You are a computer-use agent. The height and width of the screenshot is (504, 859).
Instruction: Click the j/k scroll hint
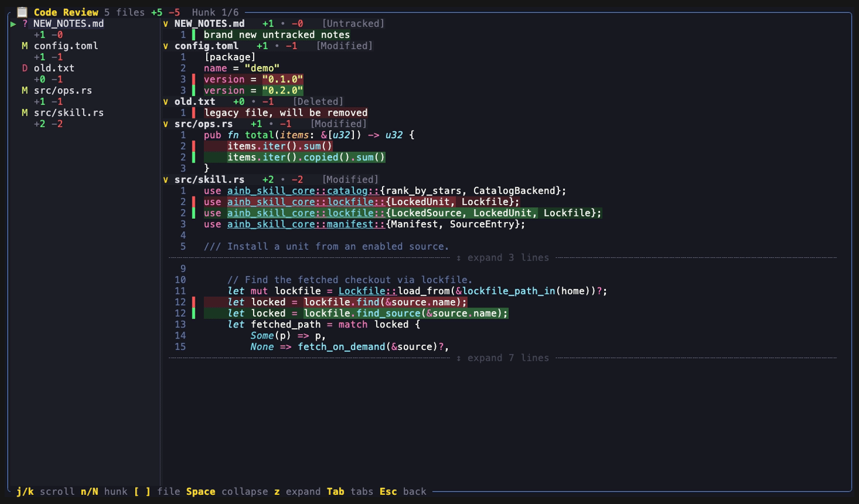(x=45, y=491)
